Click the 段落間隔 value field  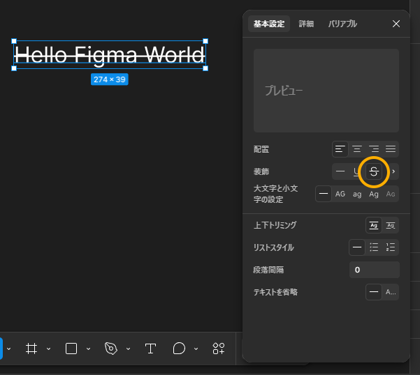(x=374, y=270)
